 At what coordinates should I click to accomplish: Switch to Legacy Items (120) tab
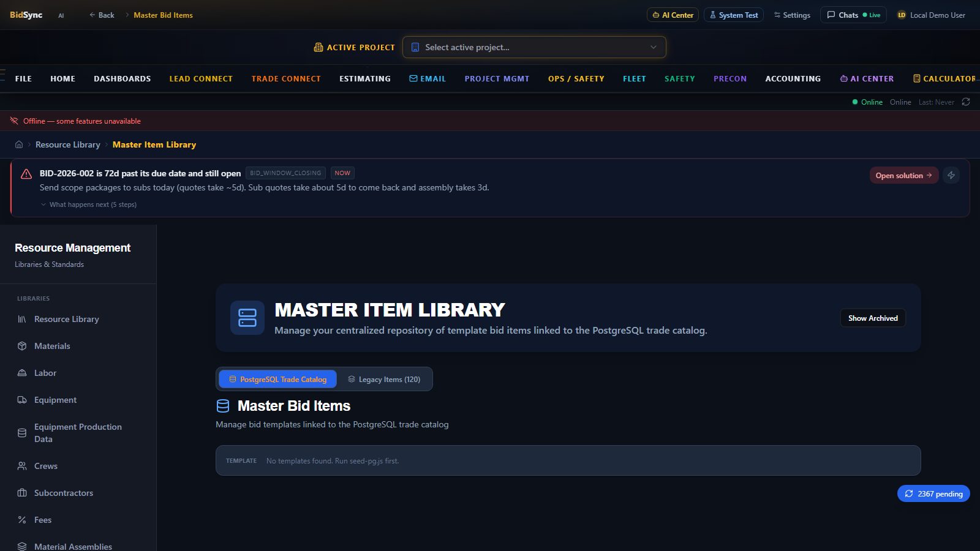tap(384, 379)
